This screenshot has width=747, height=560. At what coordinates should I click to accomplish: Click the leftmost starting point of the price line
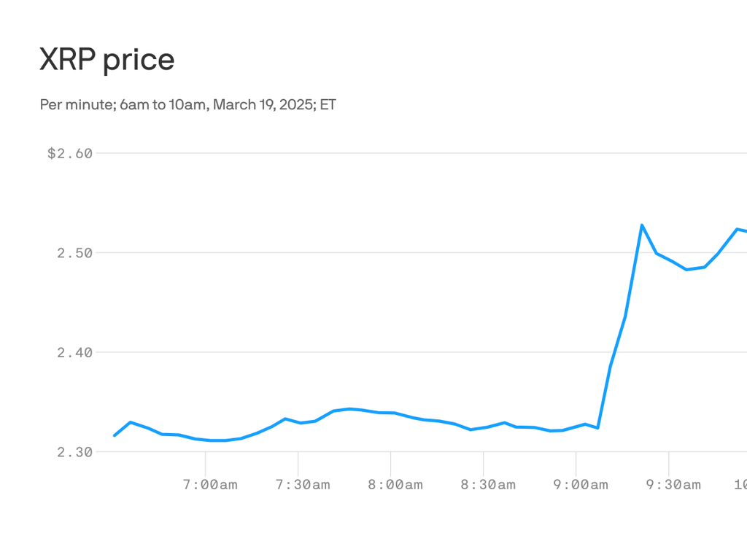[115, 435]
